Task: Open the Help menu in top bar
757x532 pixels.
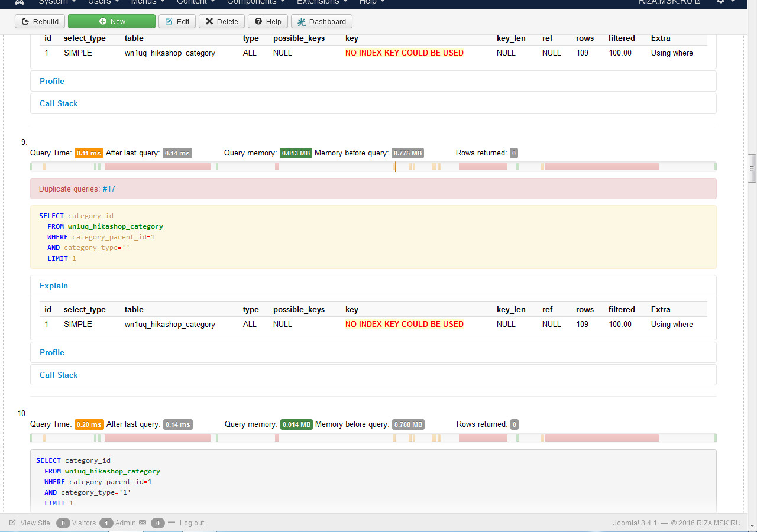Action: (372, 2)
